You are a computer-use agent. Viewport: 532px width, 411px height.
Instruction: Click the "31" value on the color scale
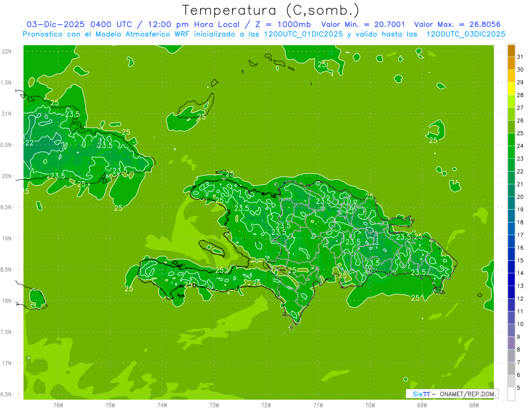(520, 57)
